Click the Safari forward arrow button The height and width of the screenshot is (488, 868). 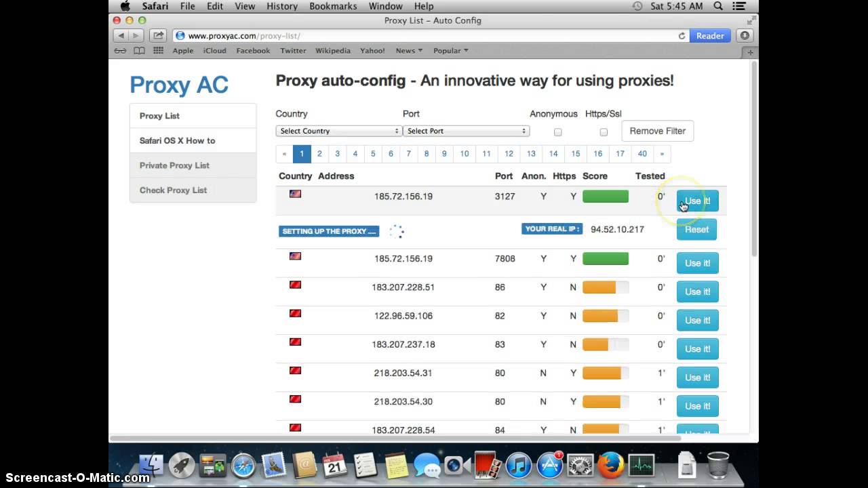(136, 35)
